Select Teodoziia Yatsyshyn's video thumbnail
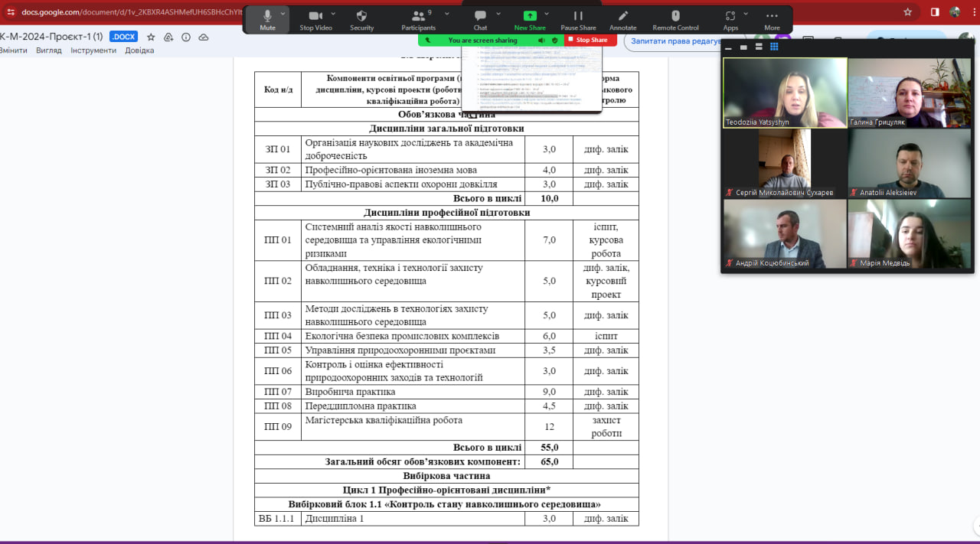980x544 pixels. tap(785, 93)
